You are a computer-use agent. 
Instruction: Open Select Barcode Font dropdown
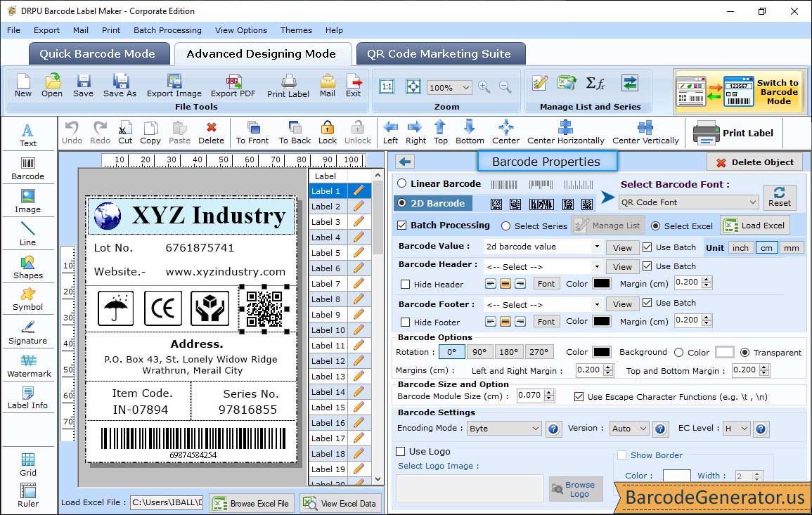689,202
